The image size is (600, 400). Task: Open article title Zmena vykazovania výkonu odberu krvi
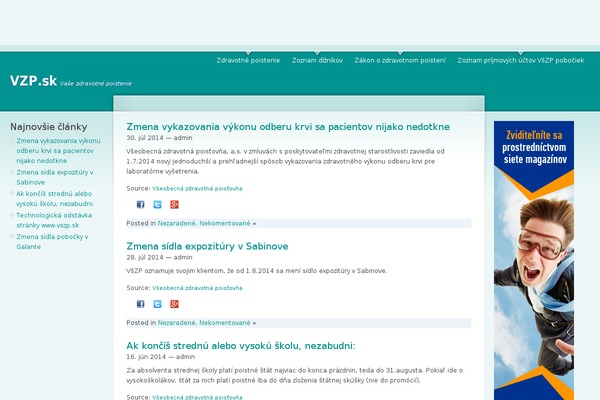pyautogui.click(x=288, y=127)
